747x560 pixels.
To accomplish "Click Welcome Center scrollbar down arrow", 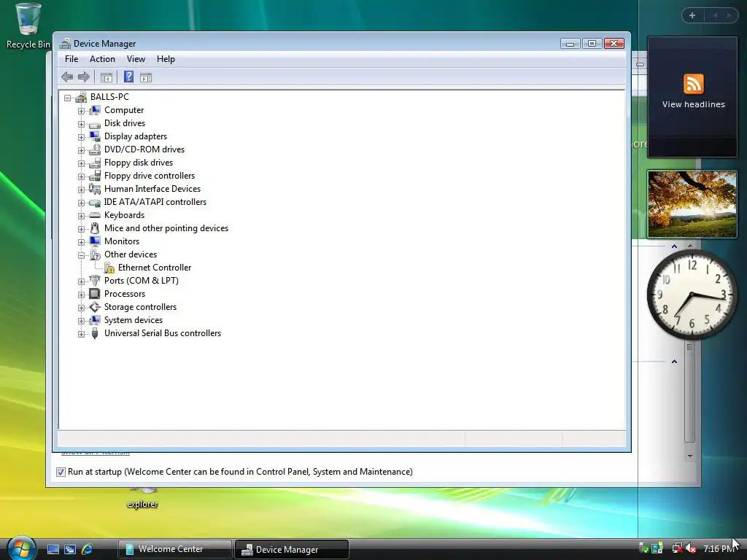I will click(x=690, y=456).
